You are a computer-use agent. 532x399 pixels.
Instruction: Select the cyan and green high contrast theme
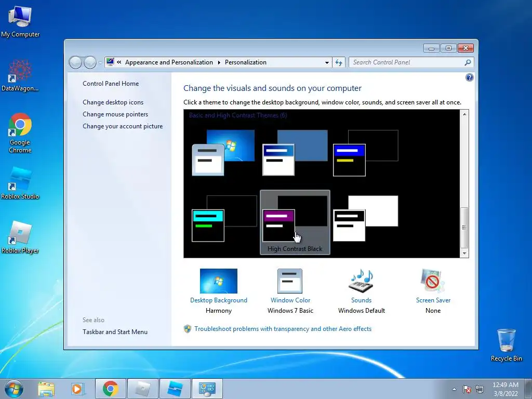click(224, 218)
